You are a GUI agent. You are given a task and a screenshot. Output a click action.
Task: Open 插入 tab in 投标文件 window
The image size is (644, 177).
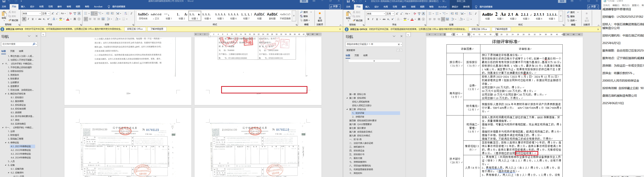[x=23, y=7]
